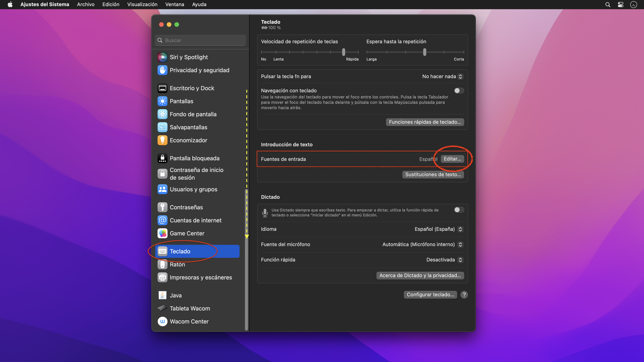
Task: Click the key repeat speed slider handle
Action: (x=343, y=52)
